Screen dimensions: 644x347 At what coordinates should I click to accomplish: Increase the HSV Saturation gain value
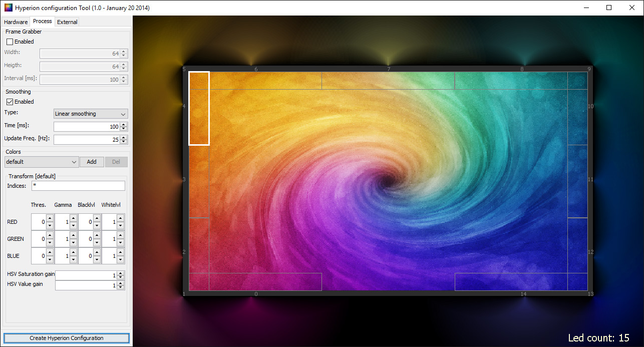[x=121, y=273]
